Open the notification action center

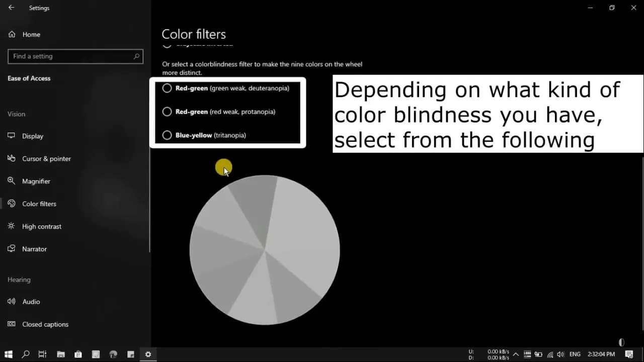point(629,354)
